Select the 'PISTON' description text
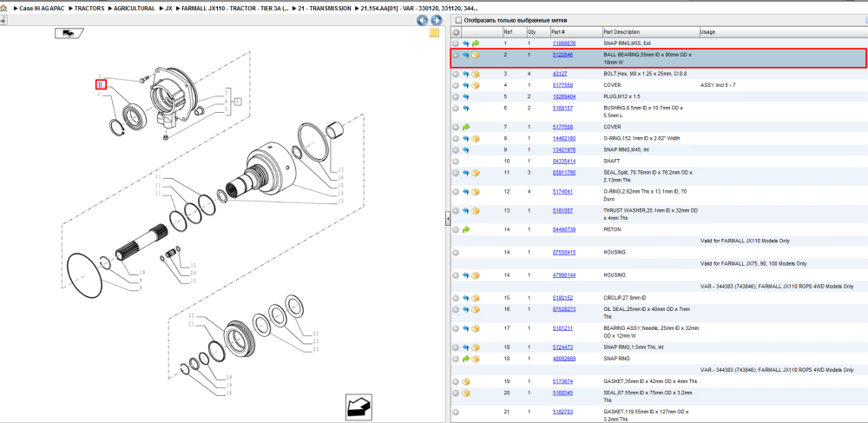Image resolution: width=868 pixels, height=423 pixels. click(612, 229)
